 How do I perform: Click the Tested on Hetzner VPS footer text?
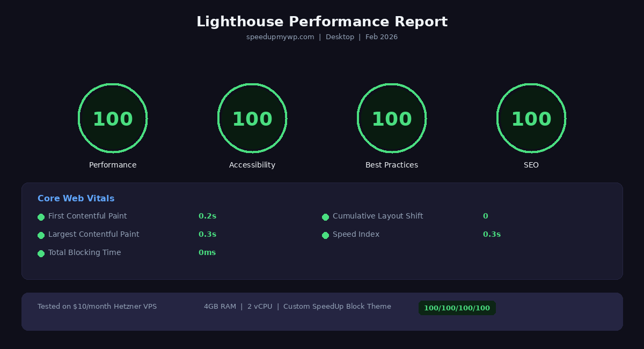(97, 306)
